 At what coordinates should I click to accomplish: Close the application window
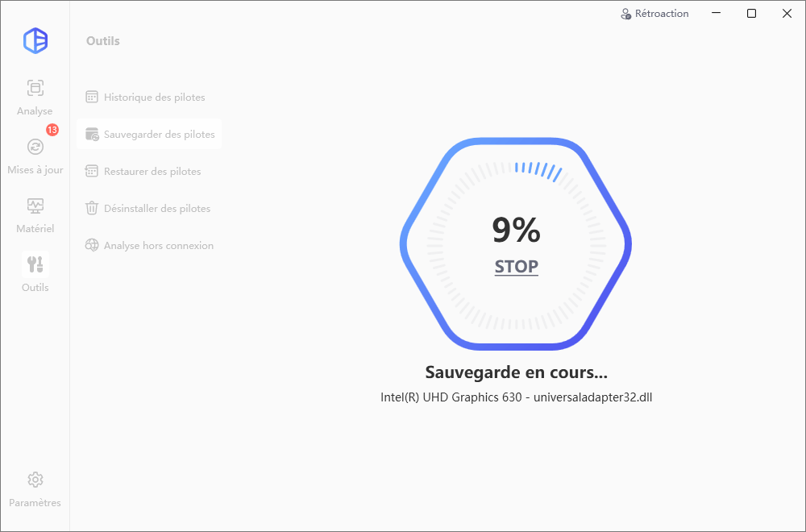pyautogui.click(x=787, y=14)
